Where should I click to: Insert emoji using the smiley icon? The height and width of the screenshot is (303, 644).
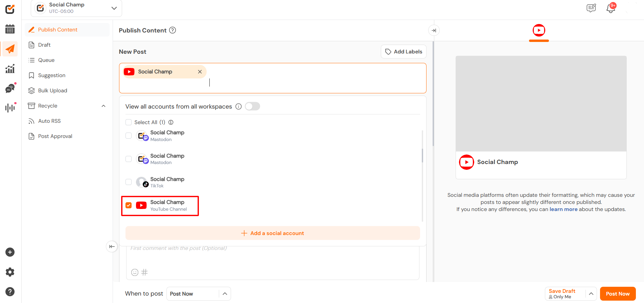click(x=135, y=272)
